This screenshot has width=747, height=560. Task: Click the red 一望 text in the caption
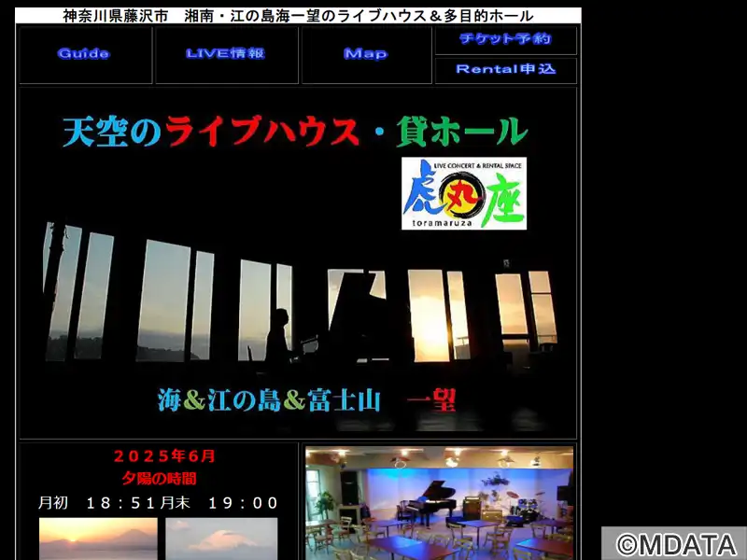(431, 400)
